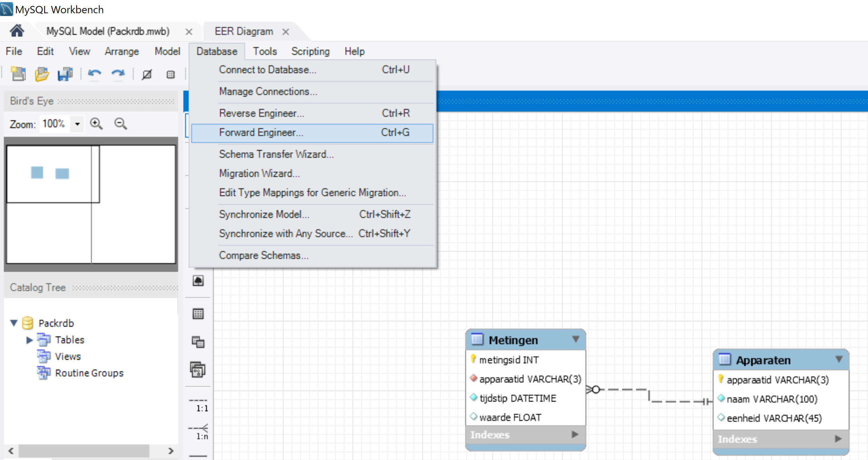
Task: Toggle the snap-to-grid toolbar icon
Action: (170, 74)
